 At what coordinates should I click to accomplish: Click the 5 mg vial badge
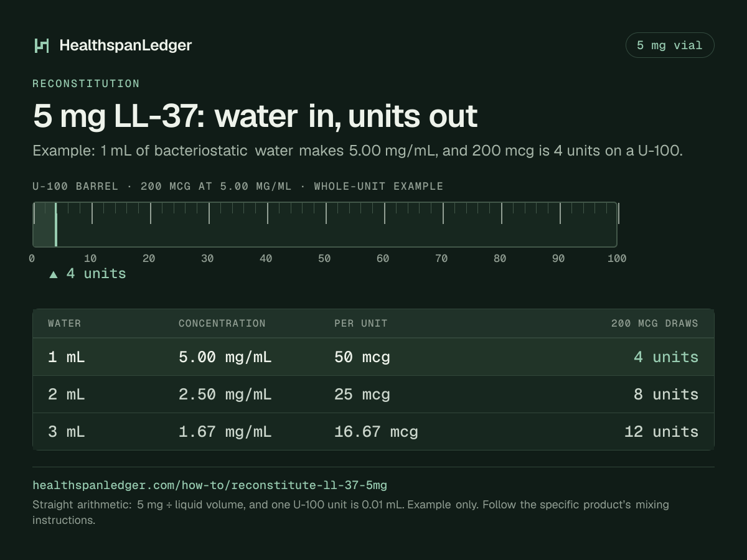[670, 45]
